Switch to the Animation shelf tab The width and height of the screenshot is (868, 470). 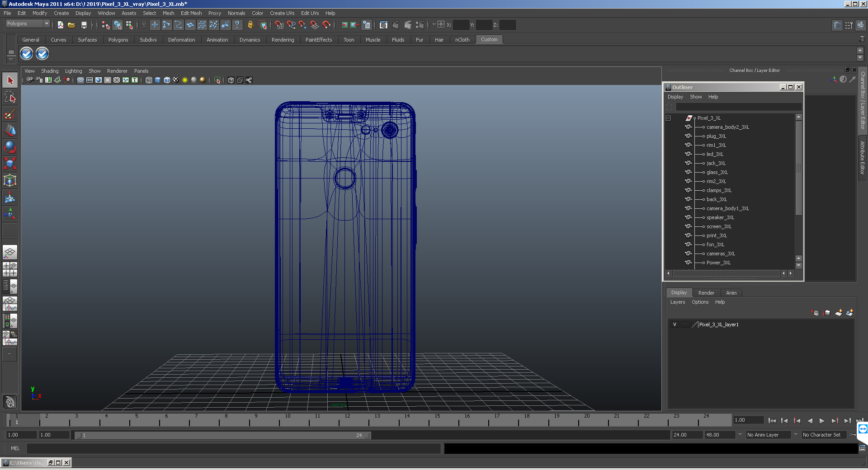pos(217,40)
